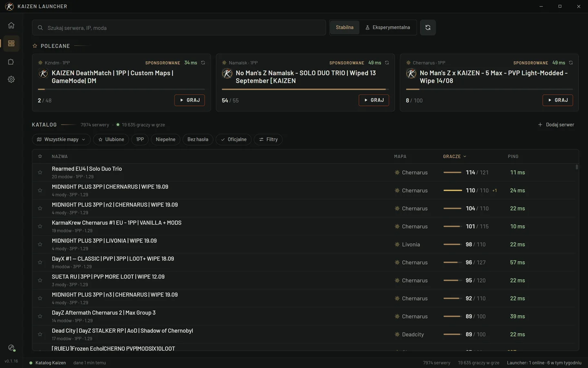
Task: Expand the Filtry filter panel
Action: (x=268, y=139)
